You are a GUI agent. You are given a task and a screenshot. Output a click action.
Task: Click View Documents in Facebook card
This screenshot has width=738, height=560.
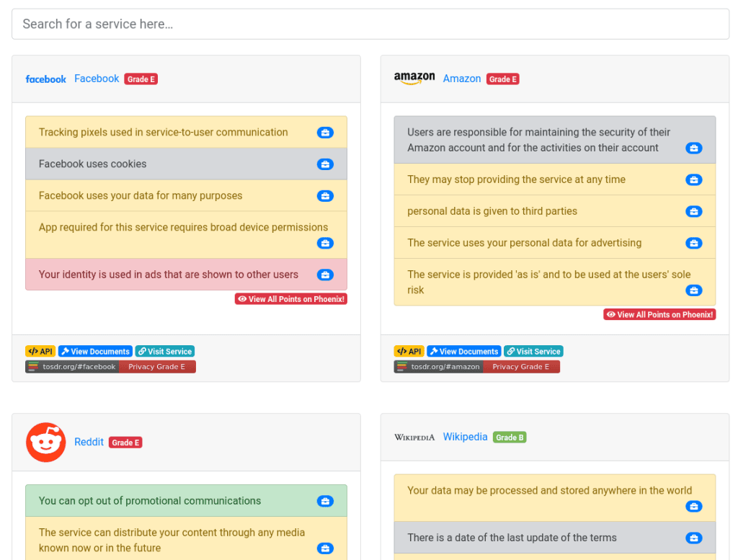[96, 351]
